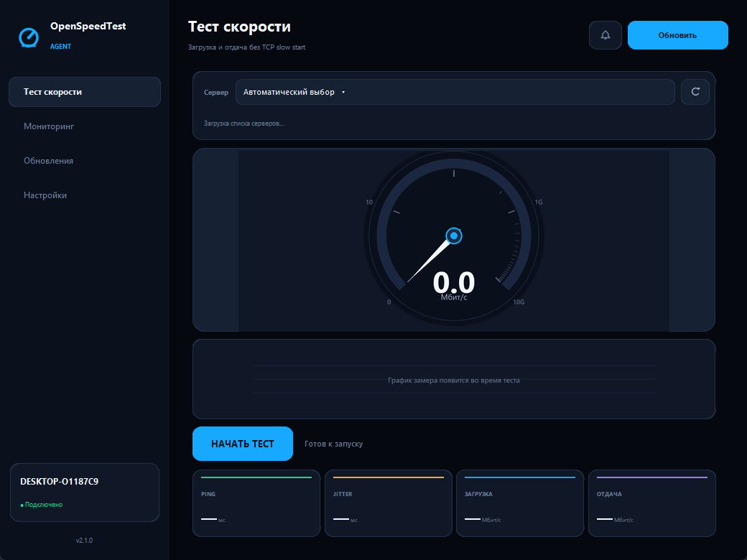Open the Мониторинг section

pos(49,126)
